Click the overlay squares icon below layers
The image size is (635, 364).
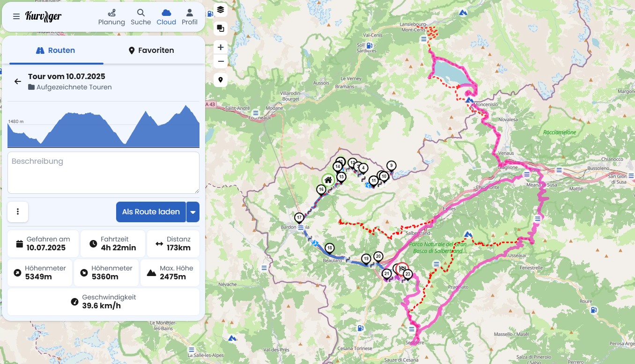tap(221, 29)
